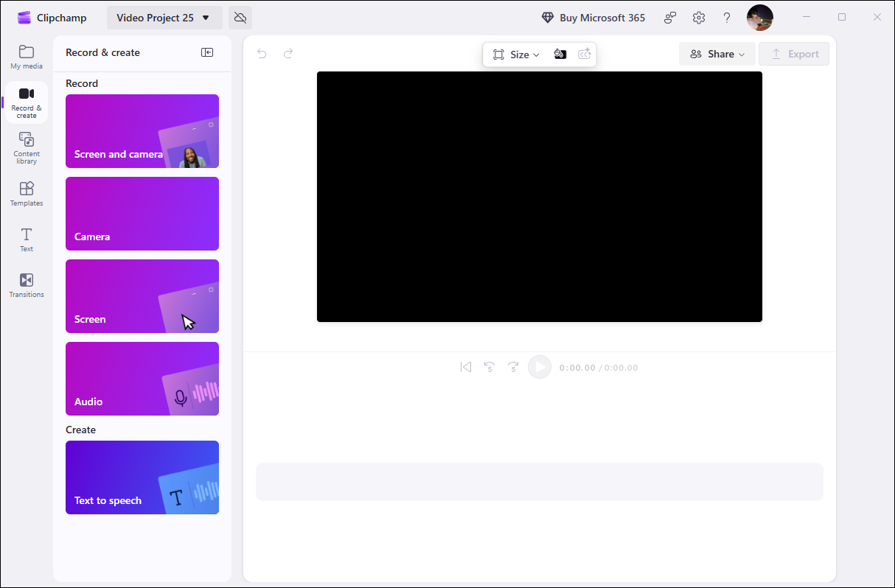The image size is (895, 588).
Task: Select the Record & create sidebar tab
Action: tap(27, 102)
